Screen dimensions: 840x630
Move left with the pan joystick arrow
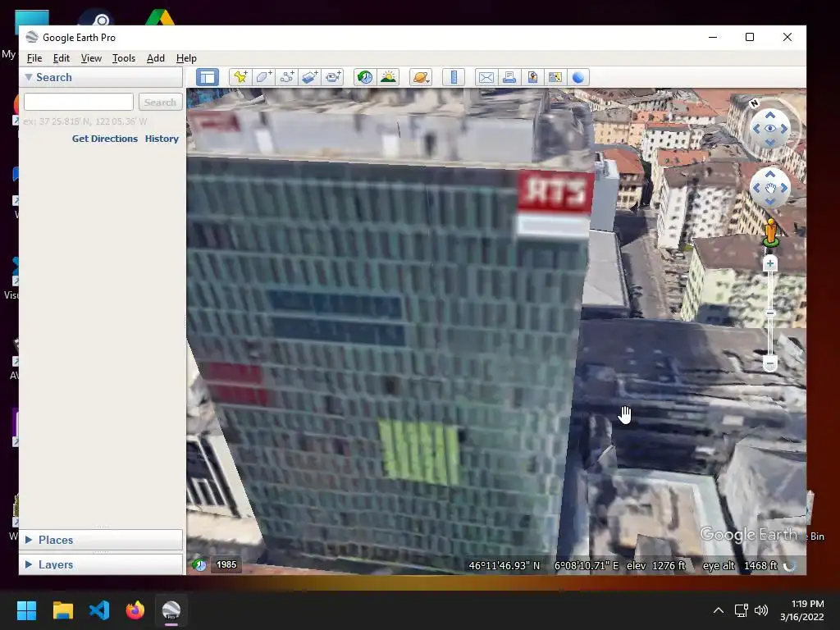[x=756, y=188]
